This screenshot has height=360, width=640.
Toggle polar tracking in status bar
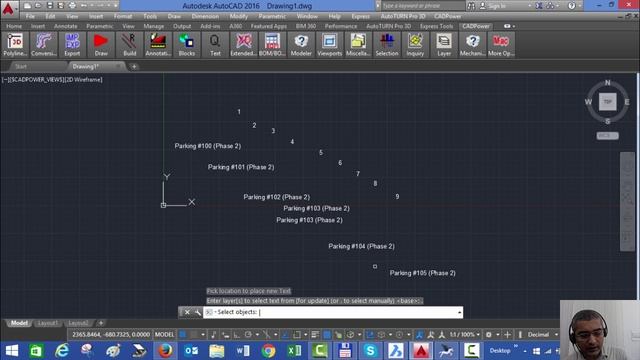pos(248,335)
